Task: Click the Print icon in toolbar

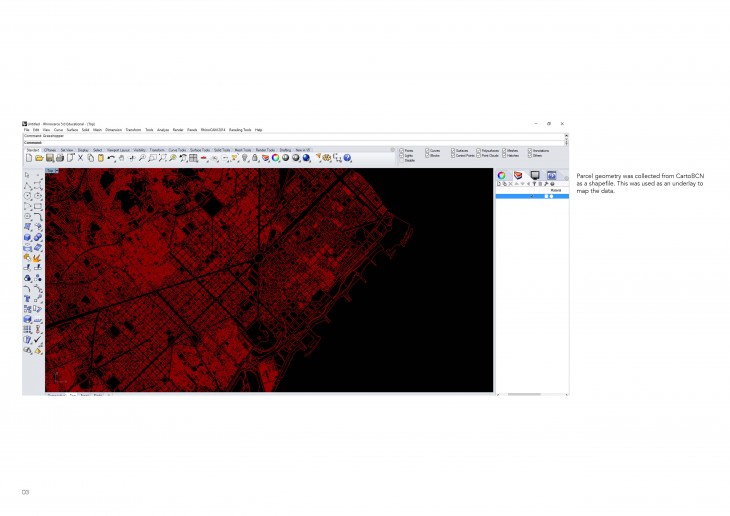Action: [59, 158]
